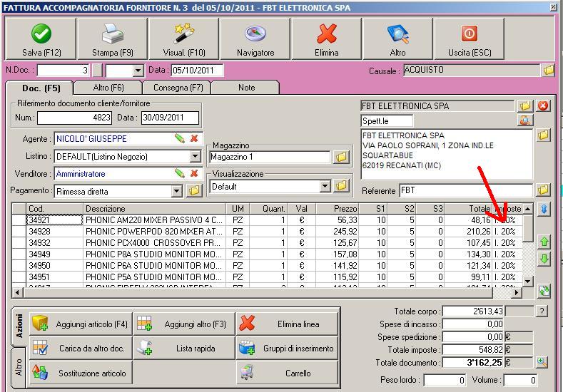
Task: Open the Note tab
Action: (246, 88)
